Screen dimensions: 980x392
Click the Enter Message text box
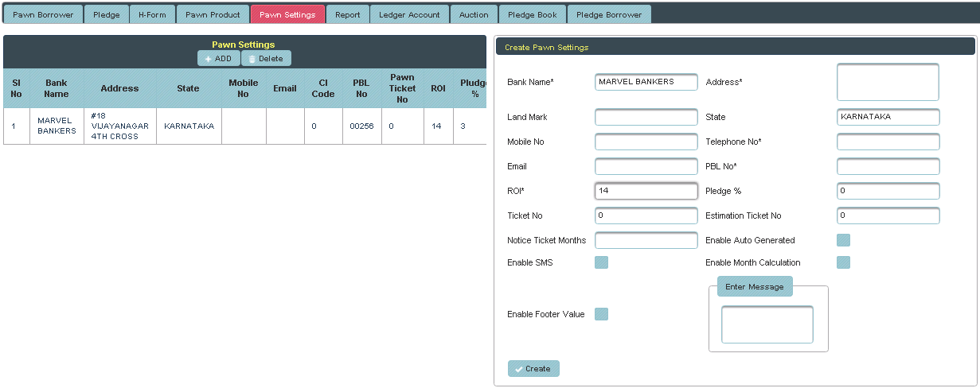coord(767,324)
